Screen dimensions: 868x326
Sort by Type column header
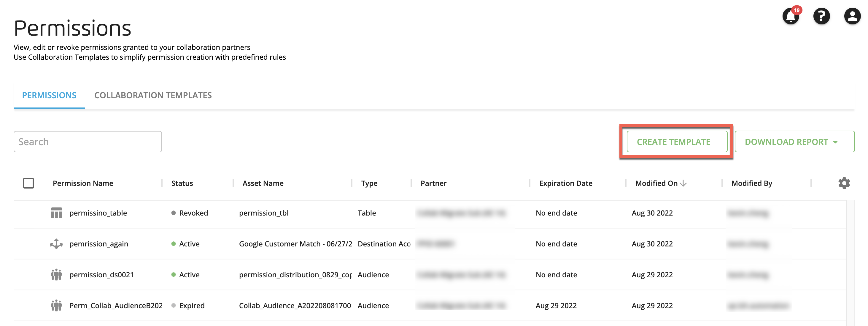tap(369, 183)
